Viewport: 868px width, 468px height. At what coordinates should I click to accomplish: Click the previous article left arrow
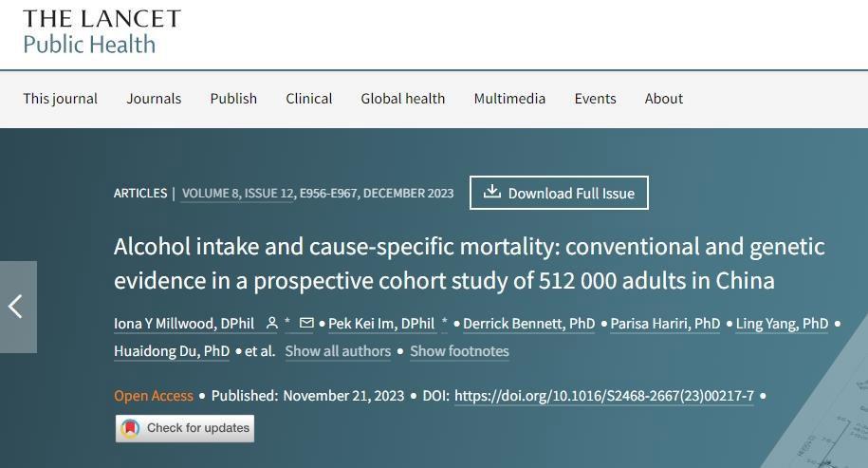pos(17,307)
